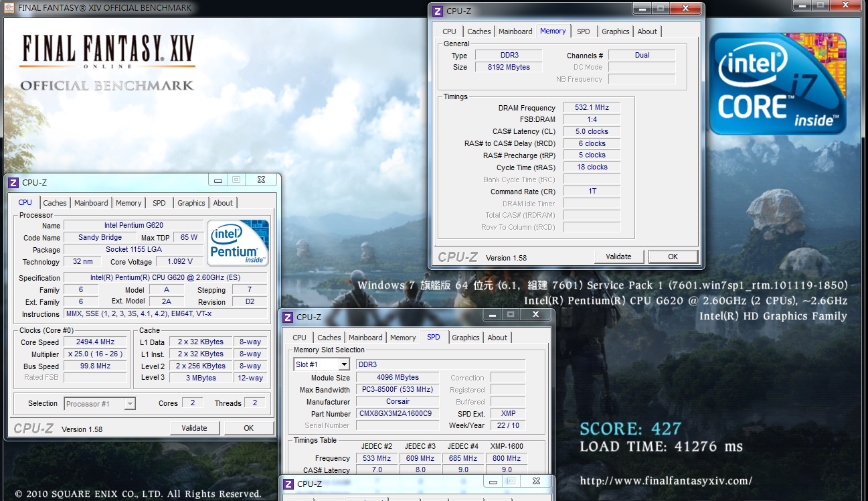Open the Mainboard tab in the SPD window
This screenshot has width=868, height=501.
365,338
